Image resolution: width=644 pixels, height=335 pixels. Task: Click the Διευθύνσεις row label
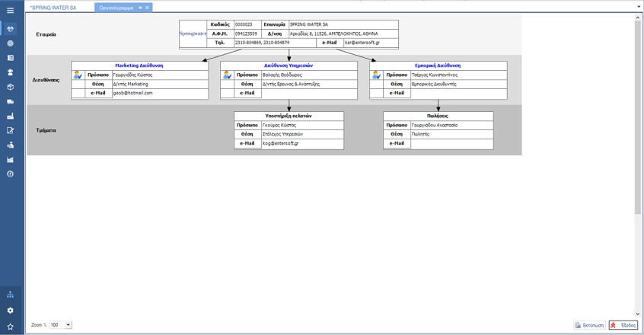tap(46, 80)
